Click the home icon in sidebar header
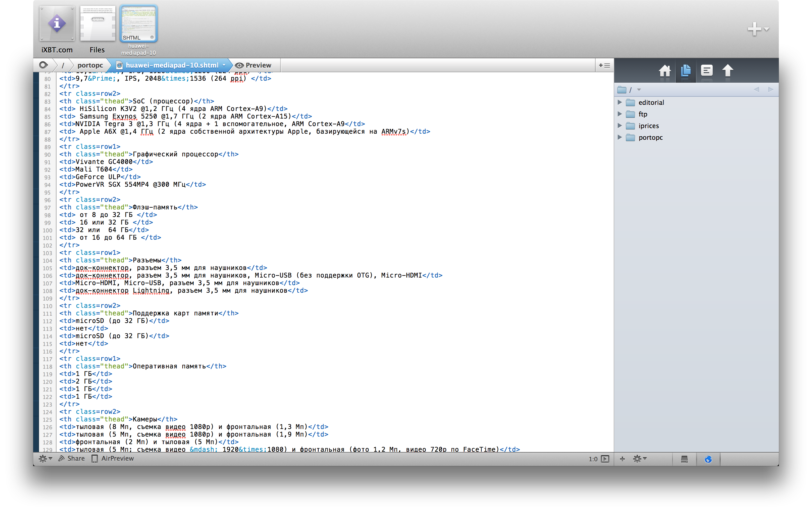Screen dimensions: 812x512 664,71
